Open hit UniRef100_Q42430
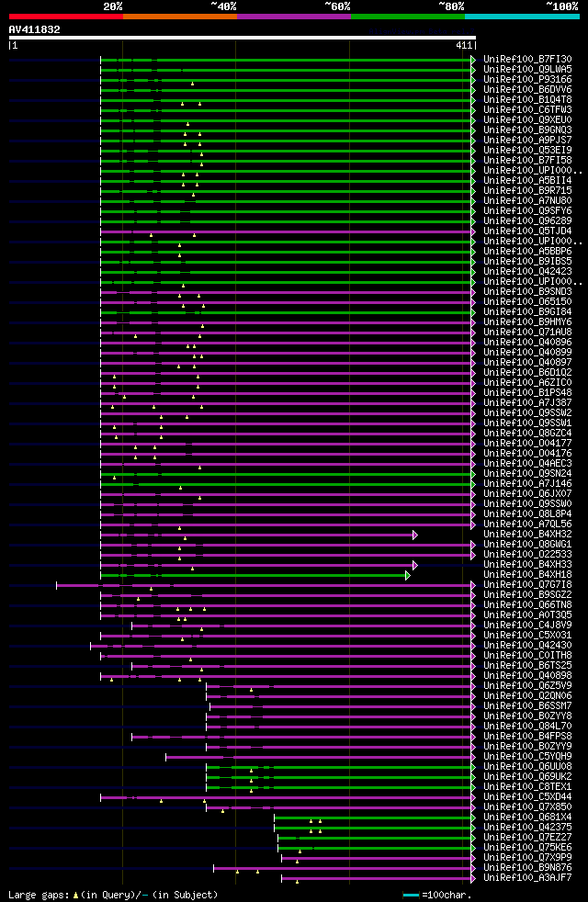Screen dimensions: 588x902 point(527,646)
